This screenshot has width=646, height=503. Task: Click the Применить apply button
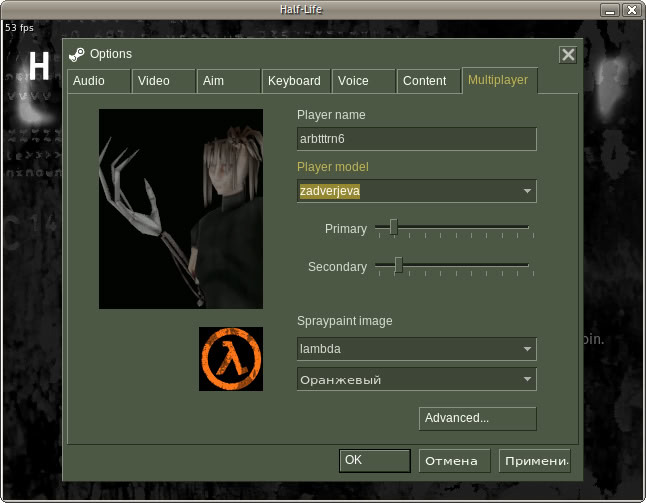pyautogui.click(x=534, y=460)
